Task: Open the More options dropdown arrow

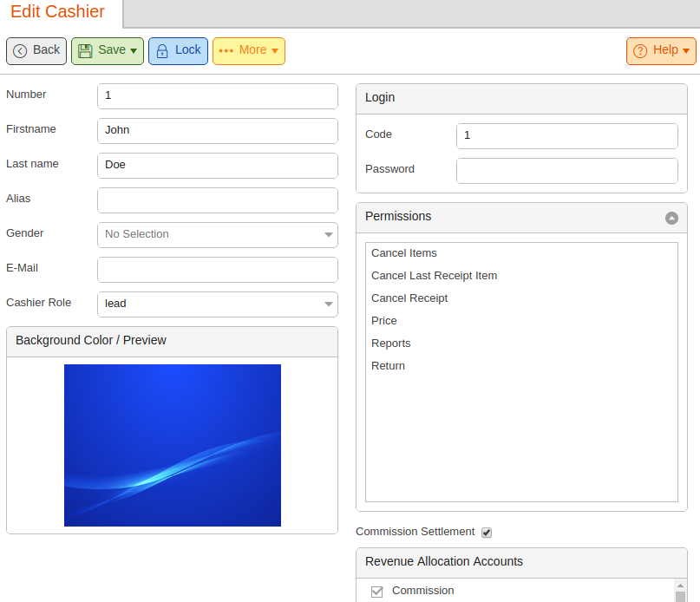Action: pos(275,51)
